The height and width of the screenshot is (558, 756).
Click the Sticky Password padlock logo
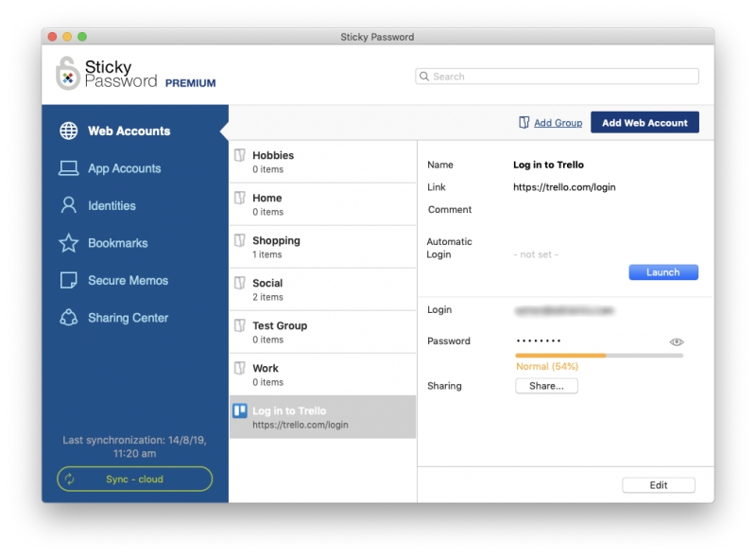click(x=67, y=74)
